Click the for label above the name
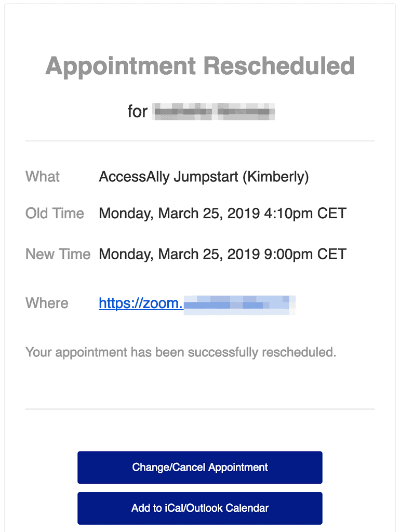 click(137, 111)
